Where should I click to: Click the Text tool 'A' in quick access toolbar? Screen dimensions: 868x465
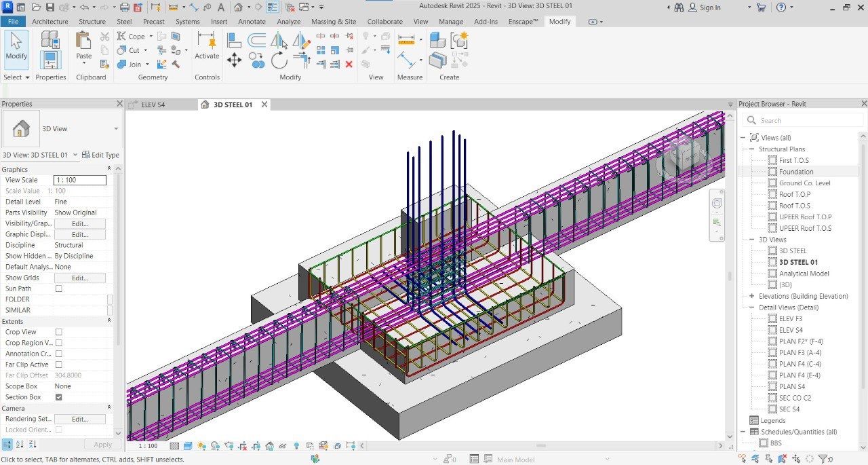tap(220, 7)
